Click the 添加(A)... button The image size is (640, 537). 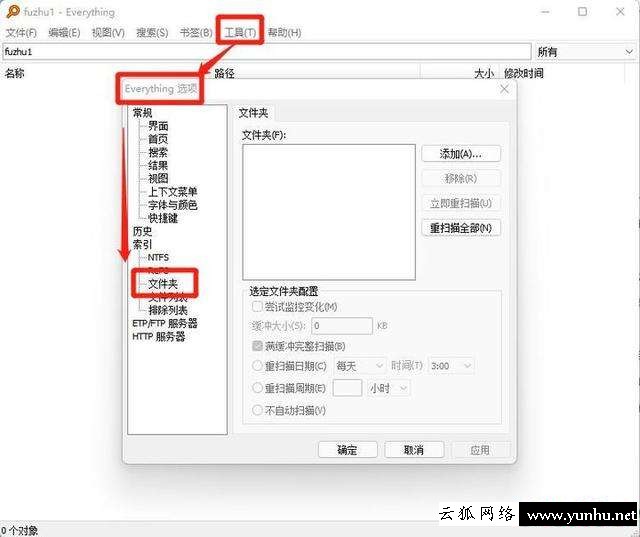461,154
